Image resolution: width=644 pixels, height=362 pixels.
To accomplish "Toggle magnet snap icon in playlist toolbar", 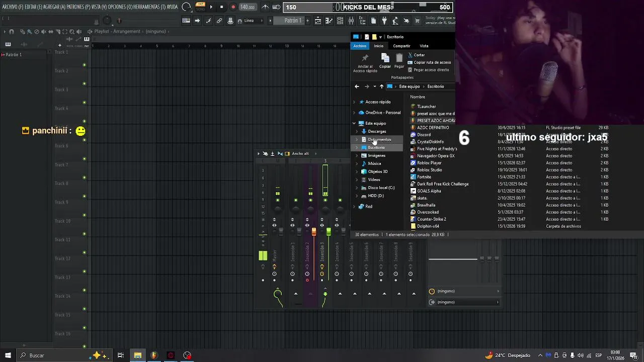I will (12, 32).
